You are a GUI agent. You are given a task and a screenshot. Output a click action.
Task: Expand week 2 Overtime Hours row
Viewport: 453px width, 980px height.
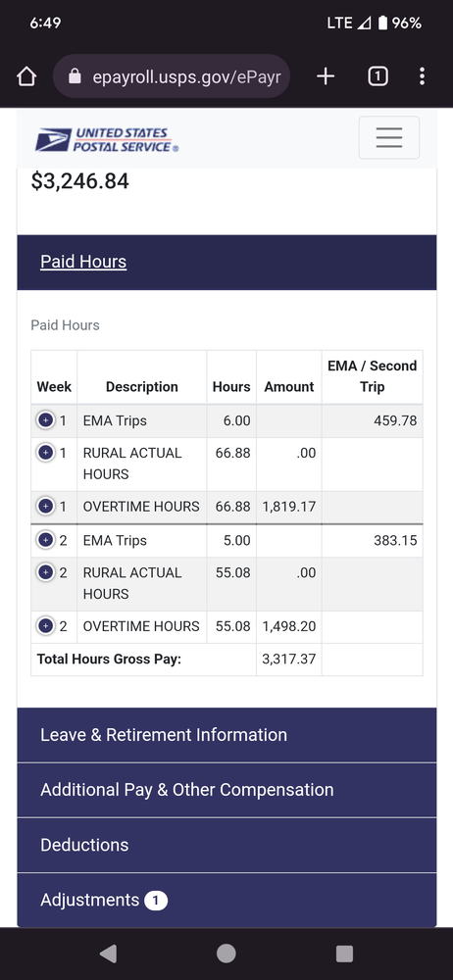pos(45,625)
